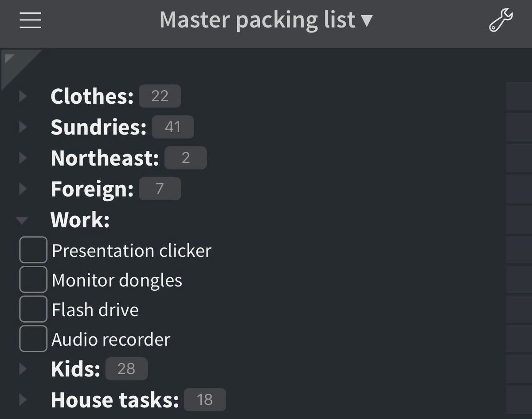Expand the Northeast section
The width and height of the screenshot is (532, 419).
pyautogui.click(x=23, y=158)
